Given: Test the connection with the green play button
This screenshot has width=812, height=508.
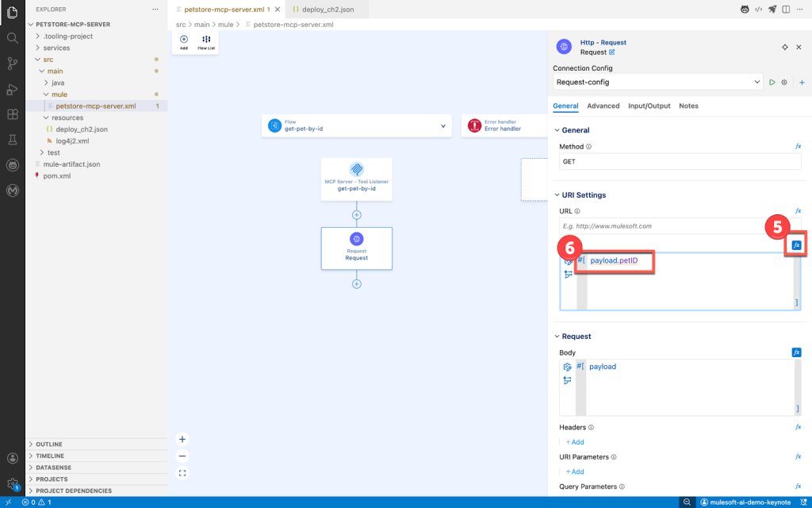Looking at the screenshot, I should click(x=772, y=82).
